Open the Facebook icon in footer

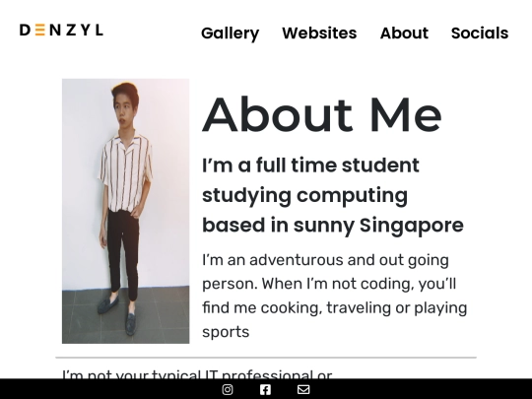[265, 389]
